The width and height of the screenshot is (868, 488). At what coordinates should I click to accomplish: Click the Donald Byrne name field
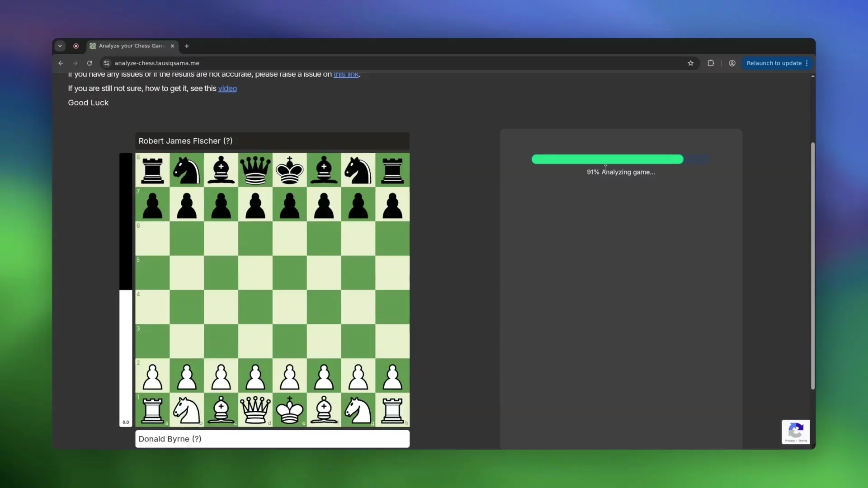click(272, 439)
